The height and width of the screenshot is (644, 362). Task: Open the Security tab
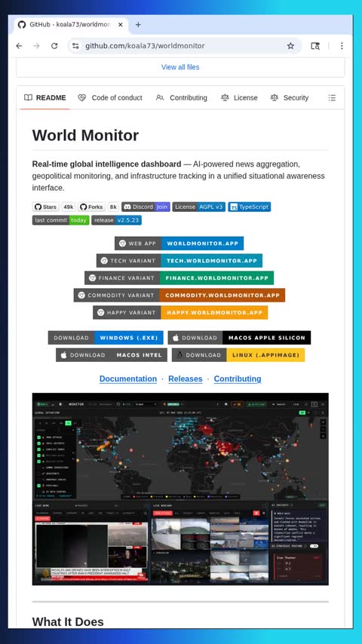(x=290, y=98)
